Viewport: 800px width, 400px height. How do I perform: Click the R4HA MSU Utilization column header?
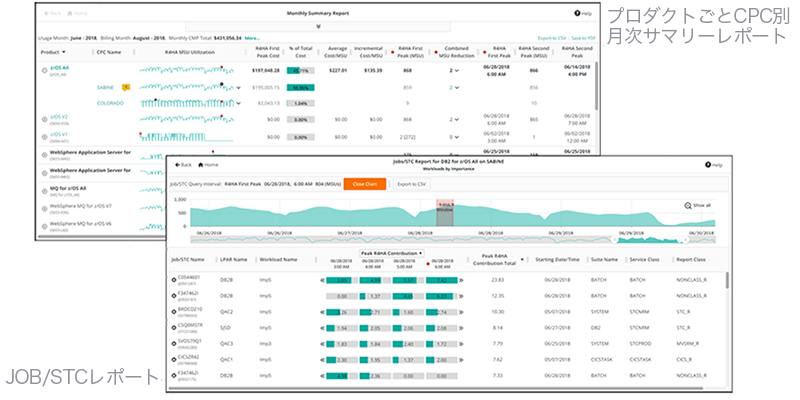pos(190,52)
